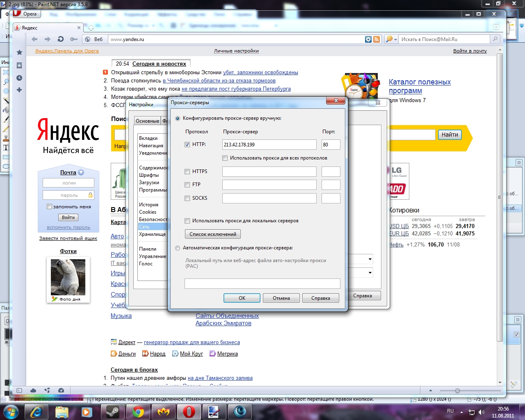Open the closed tabs trash icon
Viewport: 525px width, 420px height.
tap(496, 27)
